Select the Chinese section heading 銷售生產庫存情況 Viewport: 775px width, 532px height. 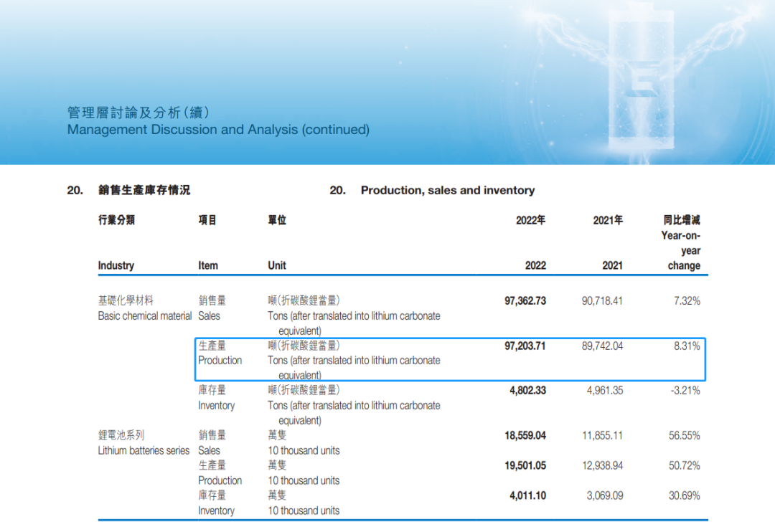pyautogui.click(x=144, y=190)
